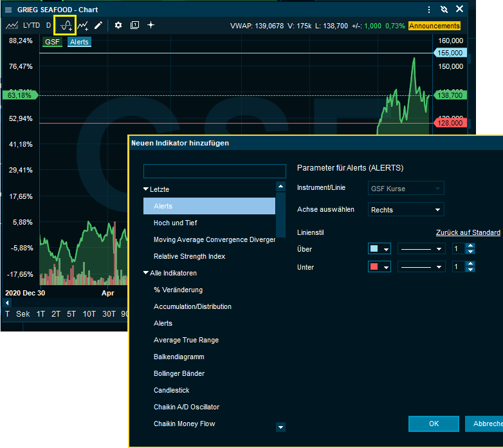Select the pencil drawing tool
Image resolution: width=503 pixels, height=448 pixels.
(98, 25)
